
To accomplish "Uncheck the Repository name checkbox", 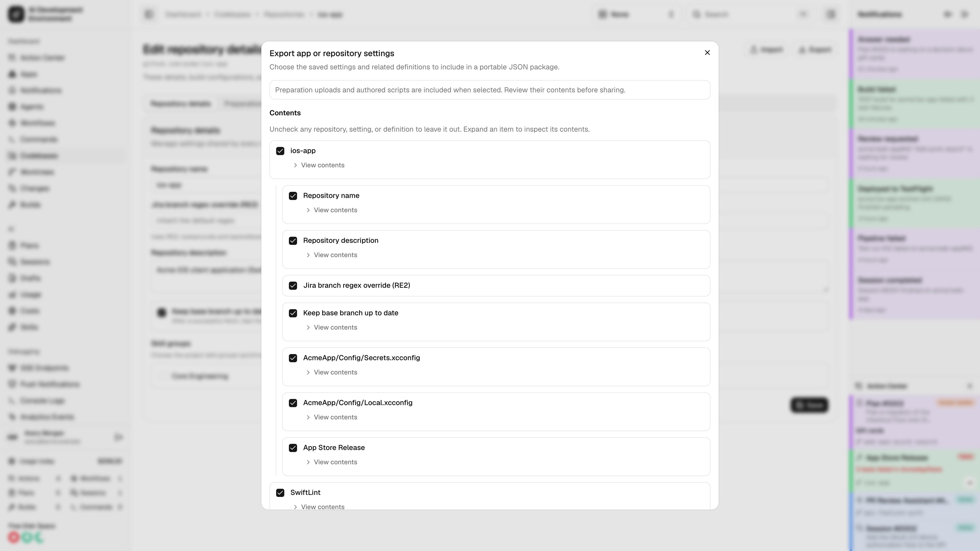I will [293, 196].
